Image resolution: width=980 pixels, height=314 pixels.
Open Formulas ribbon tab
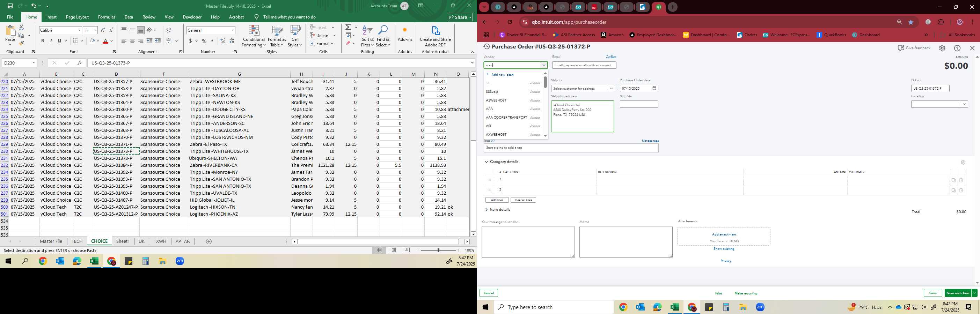coord(107,17)
